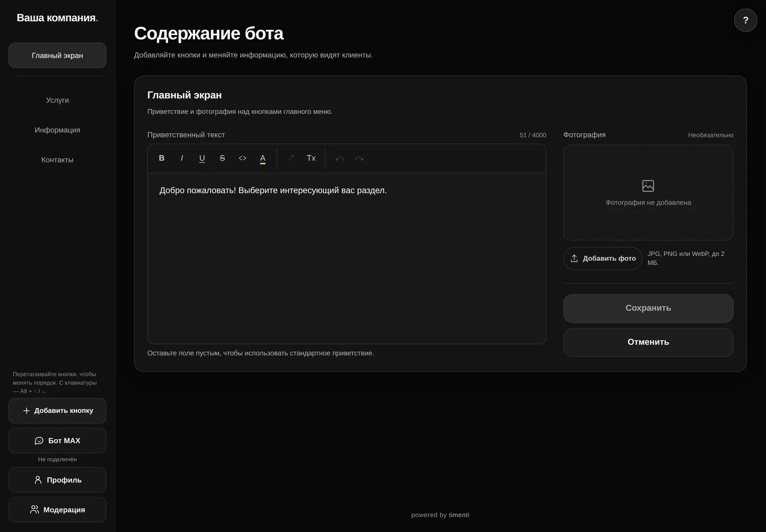Click the Приветственный текст label

pos(186,135)
